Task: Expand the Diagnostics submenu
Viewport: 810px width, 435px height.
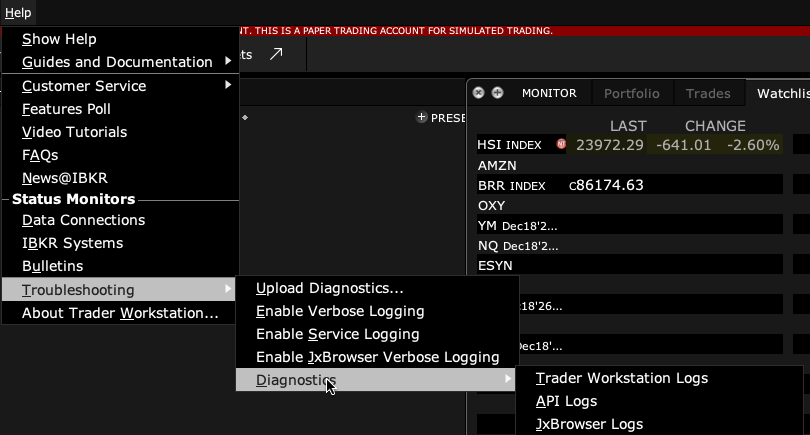Action: point(376,380)
